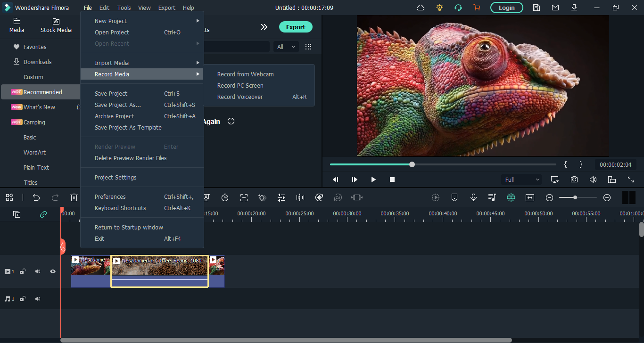Click the preview volume speaker icon

[x=593, y=180]
